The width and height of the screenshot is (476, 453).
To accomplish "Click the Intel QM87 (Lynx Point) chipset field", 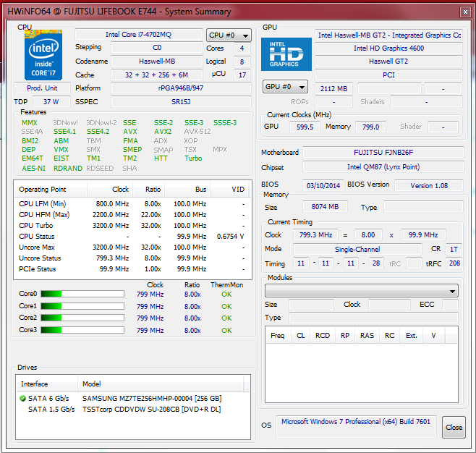I will 383,167.
